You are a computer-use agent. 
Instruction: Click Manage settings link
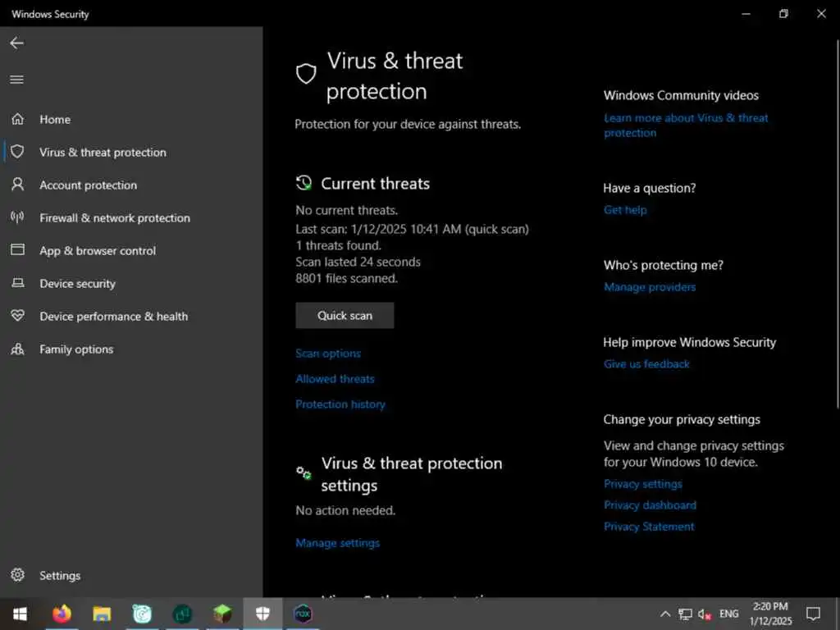pos(337,543)
